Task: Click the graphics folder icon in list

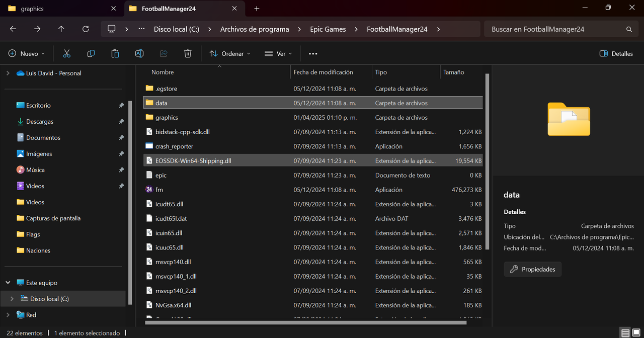Action: coord(149,117)
